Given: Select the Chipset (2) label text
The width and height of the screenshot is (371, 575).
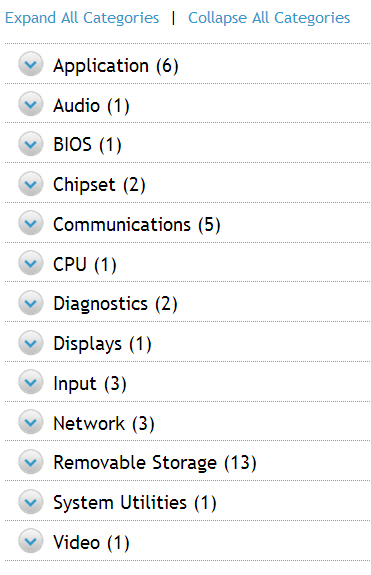Looking at the screenshot, I should point(99,185).
